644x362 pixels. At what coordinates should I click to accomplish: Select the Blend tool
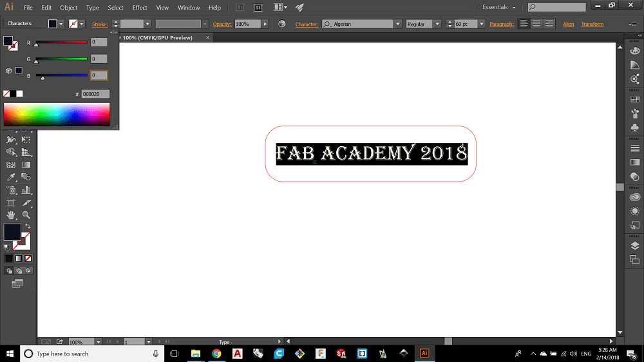[x=26, y=177]
